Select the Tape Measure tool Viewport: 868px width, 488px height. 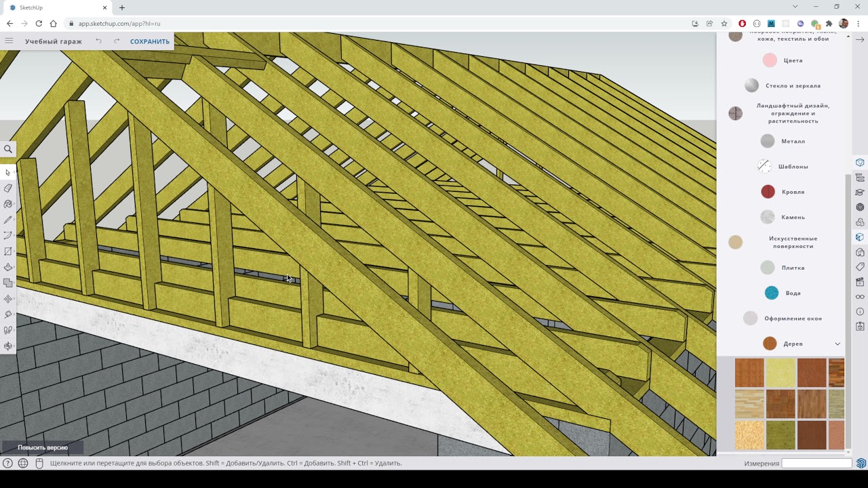(8, 314)
